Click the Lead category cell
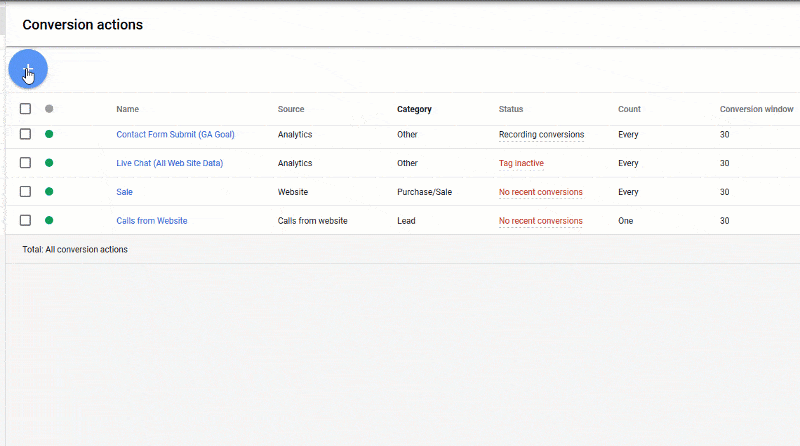The height and width of the screenshot is (446, 800). pos(406,221)
